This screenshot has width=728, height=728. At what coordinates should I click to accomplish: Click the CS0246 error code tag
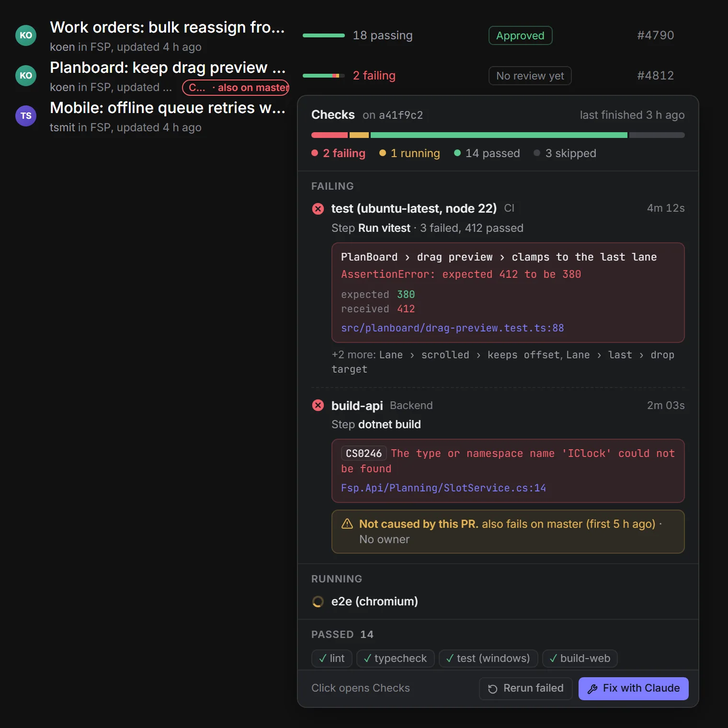point(364,454)
